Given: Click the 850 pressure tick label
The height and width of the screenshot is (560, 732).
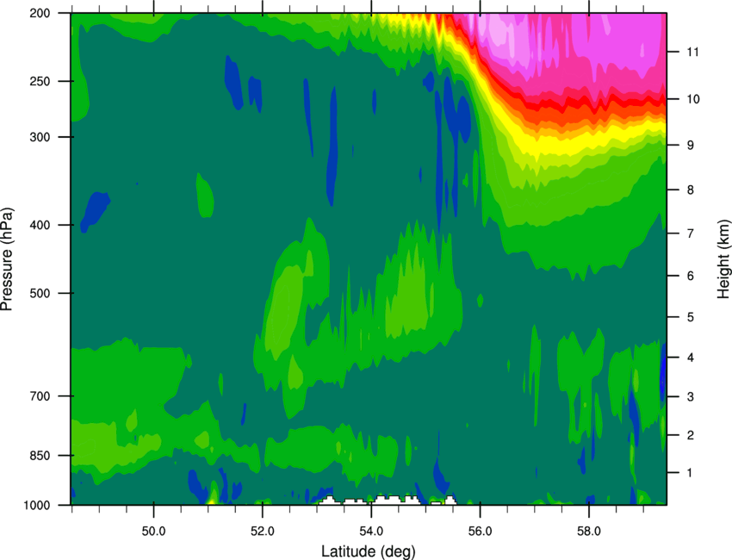Looking at the screenshot, I should (40, 456).
